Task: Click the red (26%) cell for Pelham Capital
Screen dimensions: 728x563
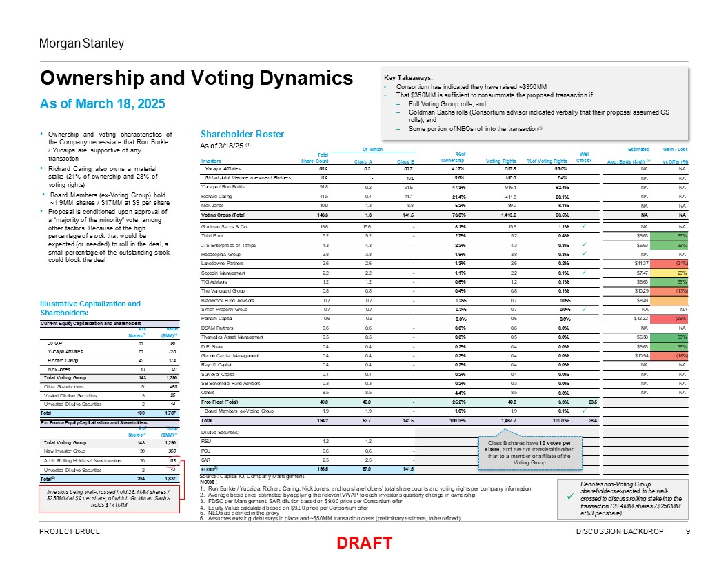Action: click(x=669, y=319)
